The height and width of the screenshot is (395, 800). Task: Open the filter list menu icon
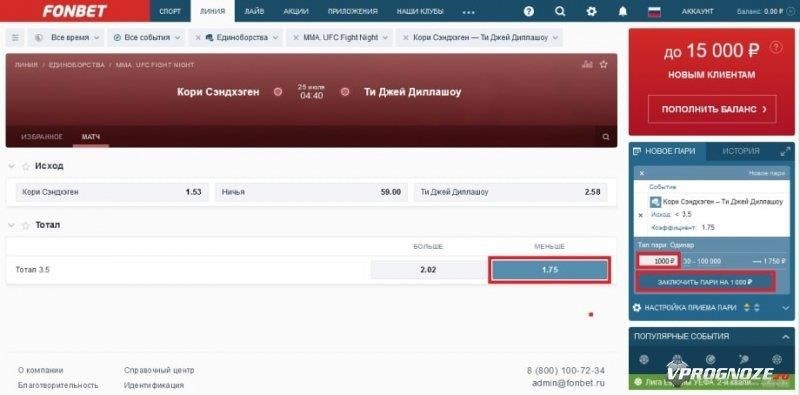(15, 37)
